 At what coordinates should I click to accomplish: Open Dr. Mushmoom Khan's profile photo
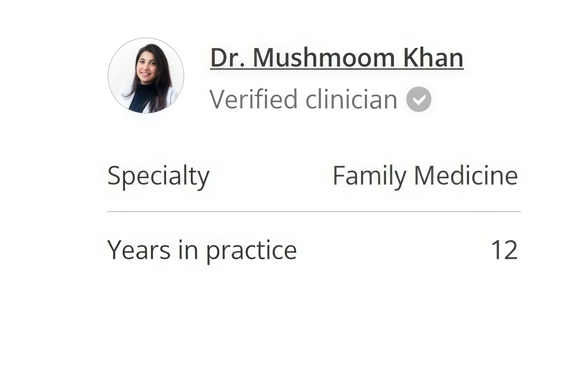tap(146, 76)
